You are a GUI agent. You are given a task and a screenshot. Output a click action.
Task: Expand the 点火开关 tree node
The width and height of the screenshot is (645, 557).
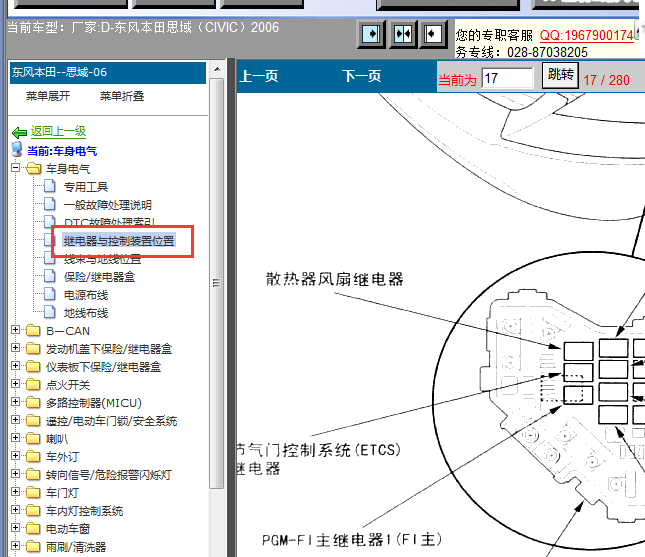[x=16, y=384]
